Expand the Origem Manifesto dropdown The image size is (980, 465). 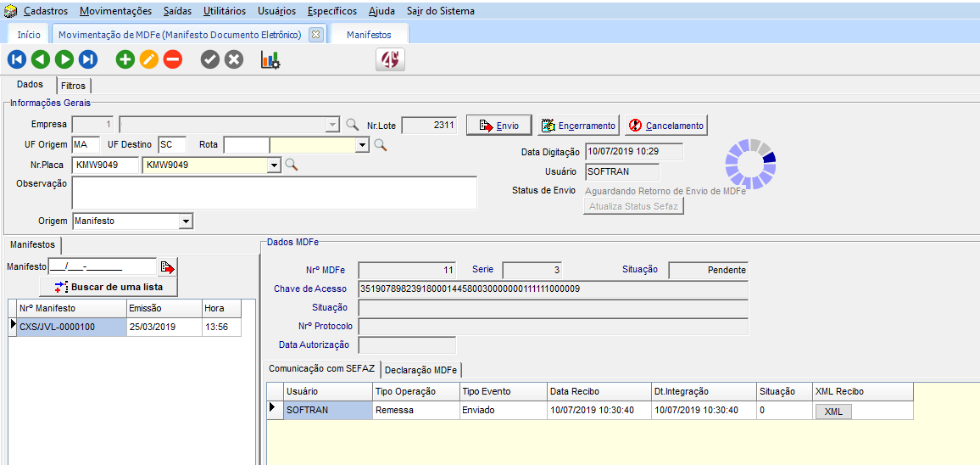(x=186, y=221)
